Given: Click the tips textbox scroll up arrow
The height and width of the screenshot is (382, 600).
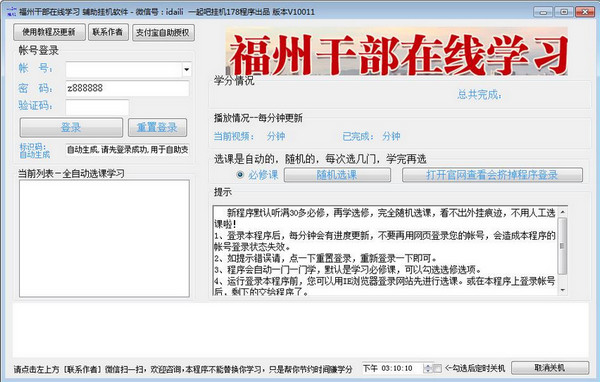Looking at the screenshot, I should [x=562, y=212].
